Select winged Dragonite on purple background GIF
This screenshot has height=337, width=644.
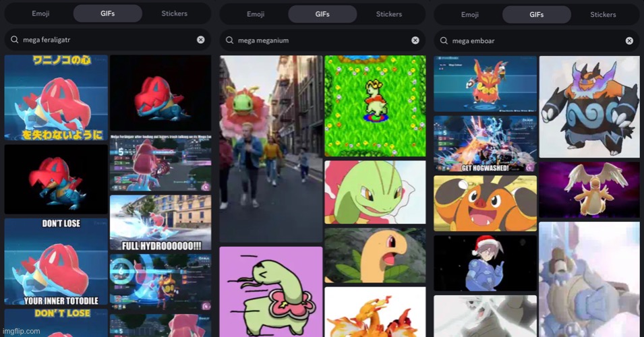(589, 189)
